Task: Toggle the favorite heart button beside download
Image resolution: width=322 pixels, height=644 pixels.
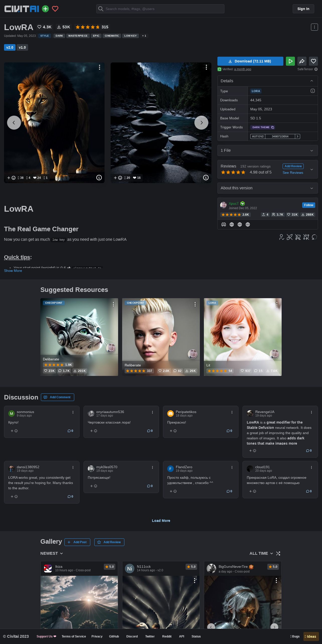Action: (313, 61)
